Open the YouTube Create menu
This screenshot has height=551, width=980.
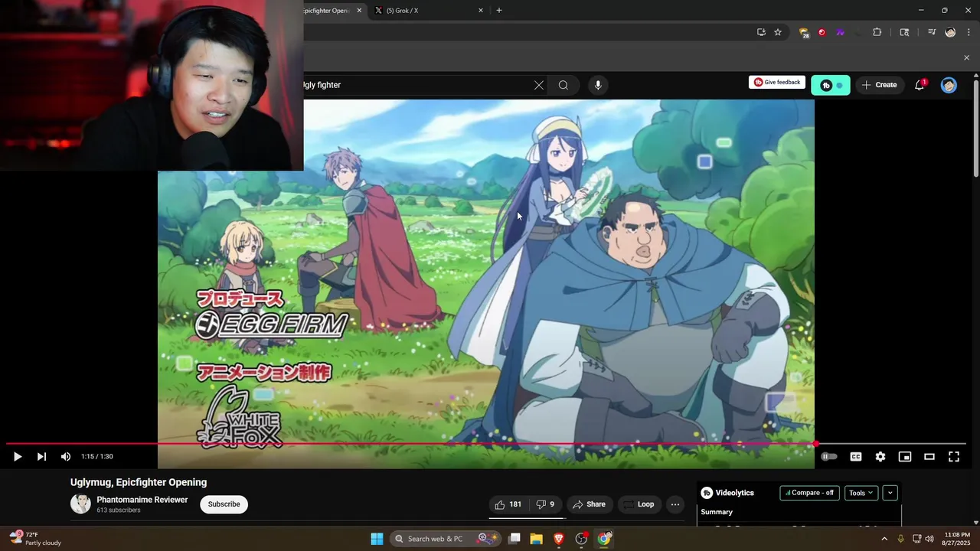click(879, 85)
